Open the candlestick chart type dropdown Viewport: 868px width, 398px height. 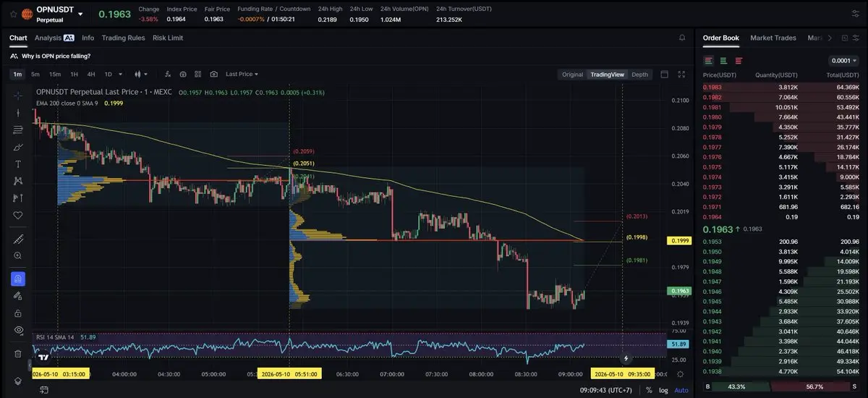pos(141,74)
